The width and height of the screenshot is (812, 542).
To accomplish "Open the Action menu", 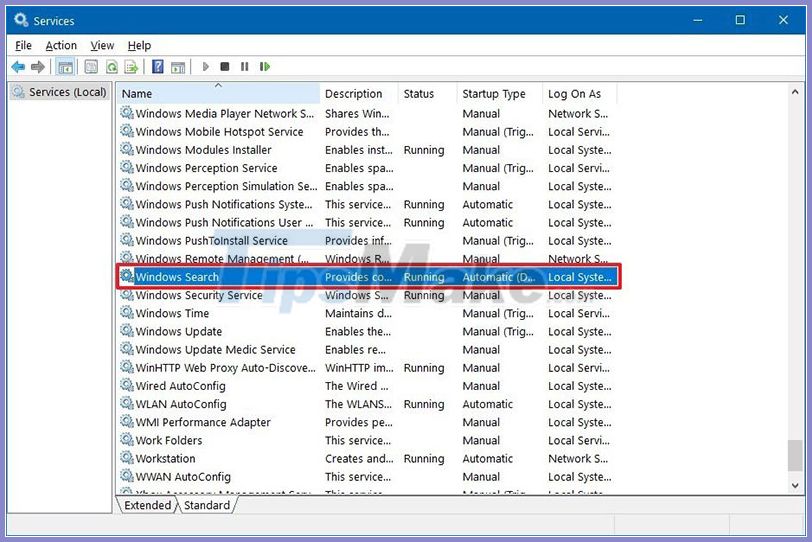I will tap(61, 46).
